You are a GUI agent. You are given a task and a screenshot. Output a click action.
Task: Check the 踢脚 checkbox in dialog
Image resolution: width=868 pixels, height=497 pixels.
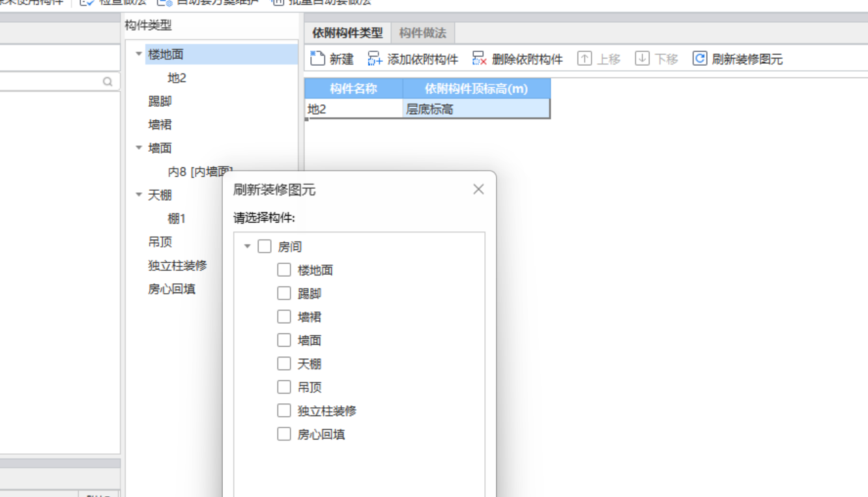pos(284,293)
